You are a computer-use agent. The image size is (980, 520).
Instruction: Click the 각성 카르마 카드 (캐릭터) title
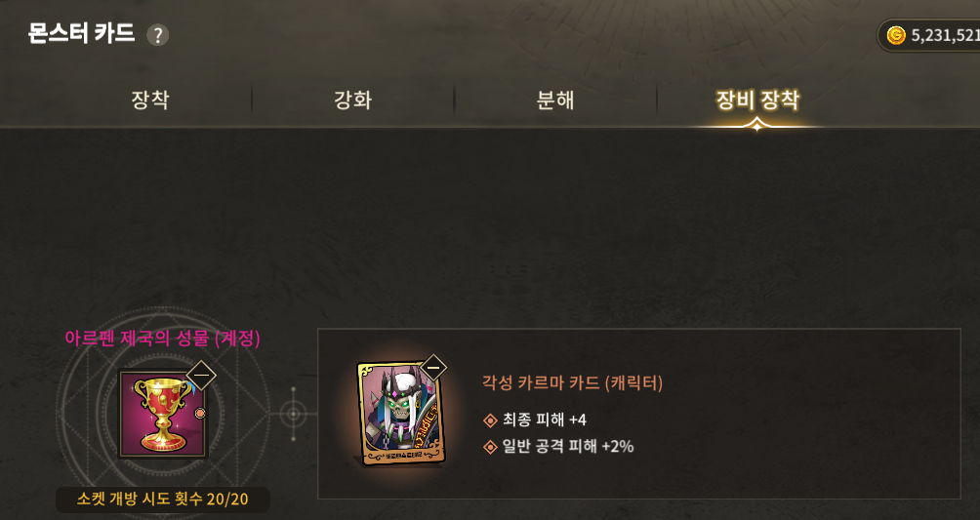pos(572,382)
